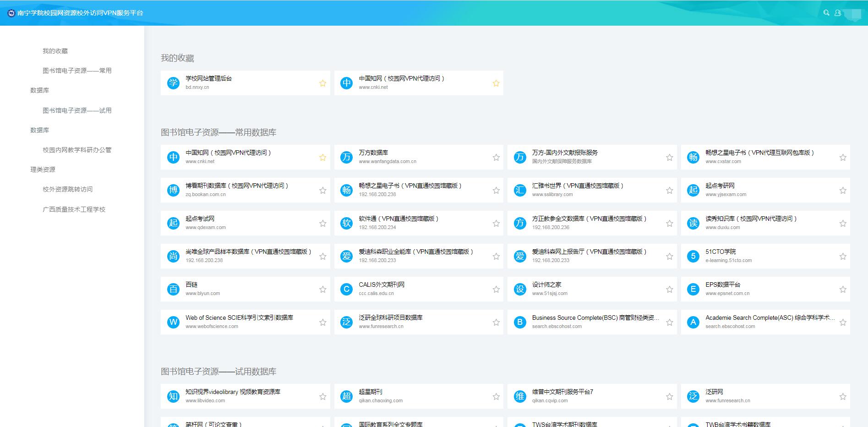This screenshot has height=427, width=868.
Task: Click the CALIS外文期刊网 C icon
Action: 346,289
